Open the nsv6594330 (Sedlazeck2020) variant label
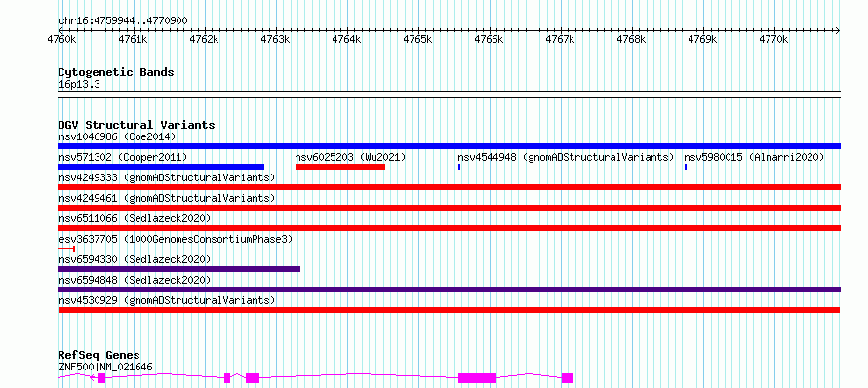Screen dimensions: 868x388 pyautogui.click(x=135, y=259)
